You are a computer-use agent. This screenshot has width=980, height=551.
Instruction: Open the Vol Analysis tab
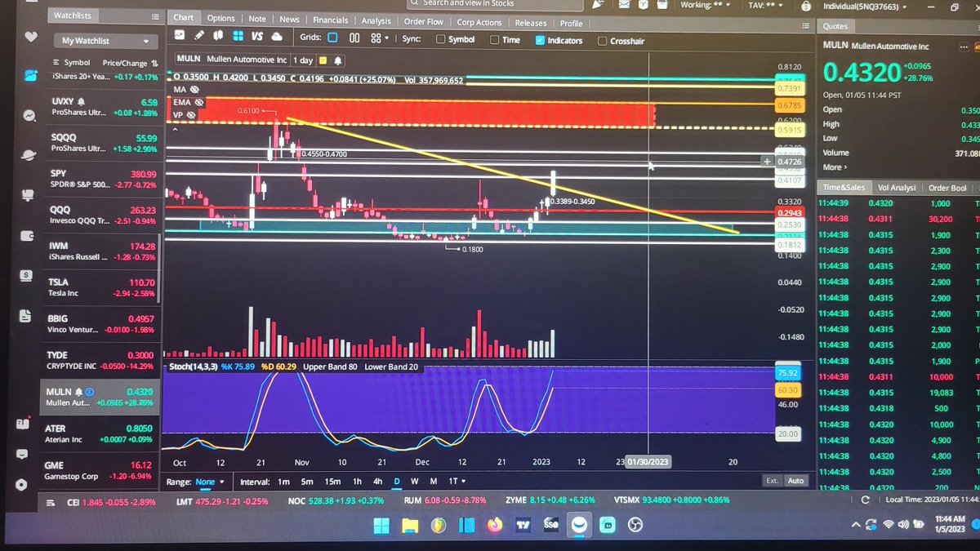click(x=896, y=188)
